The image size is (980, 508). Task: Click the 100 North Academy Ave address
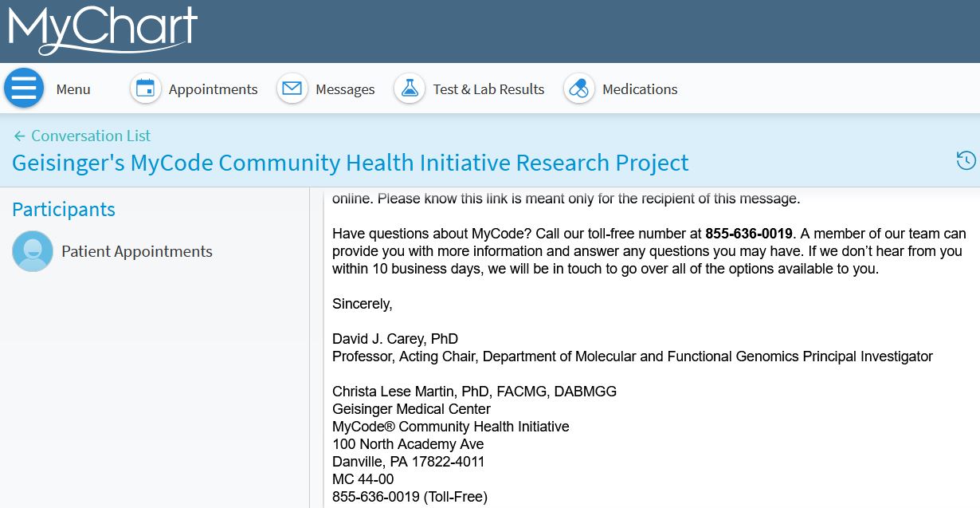(408, 444)
